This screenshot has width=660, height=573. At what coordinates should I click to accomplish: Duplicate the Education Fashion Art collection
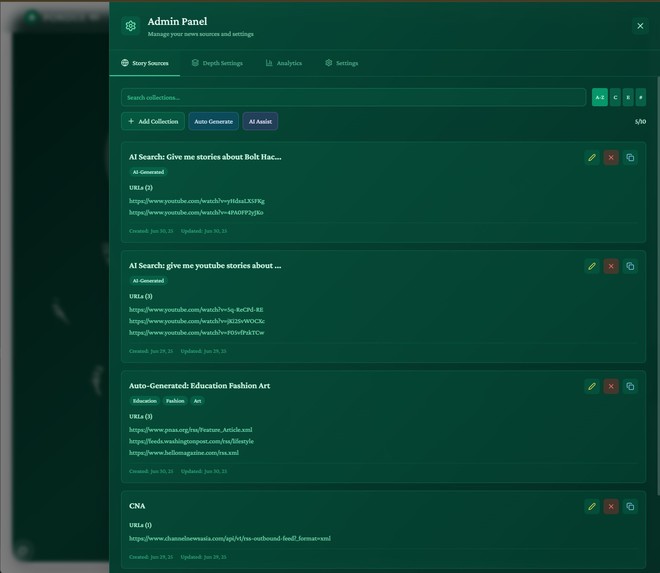pyautogui.click(x=630, y=386)
